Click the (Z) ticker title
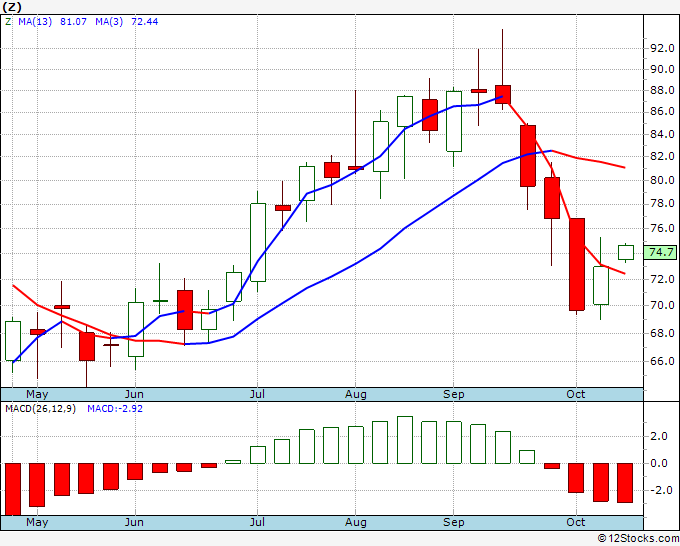 click(12, 7)
